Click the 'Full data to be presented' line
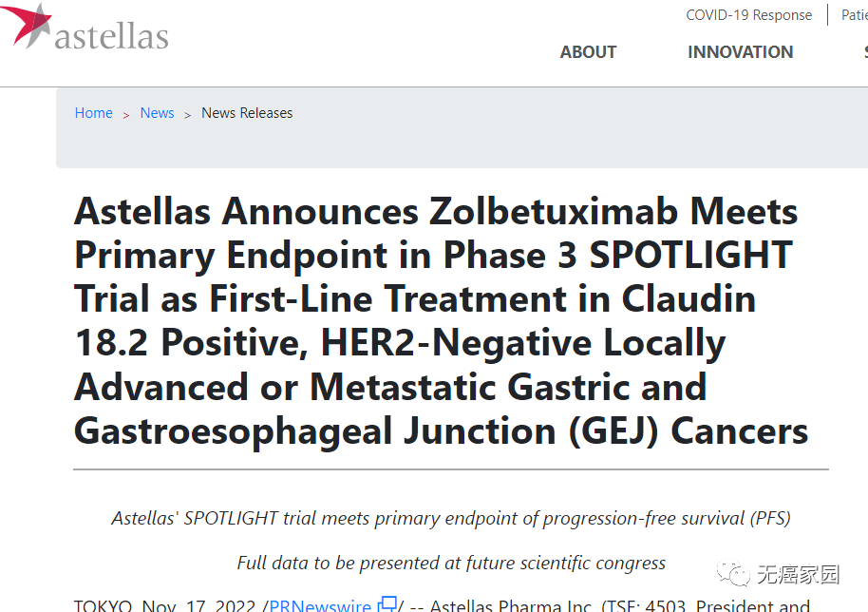This screenshot has height=612, width=868. coord(451,563)
